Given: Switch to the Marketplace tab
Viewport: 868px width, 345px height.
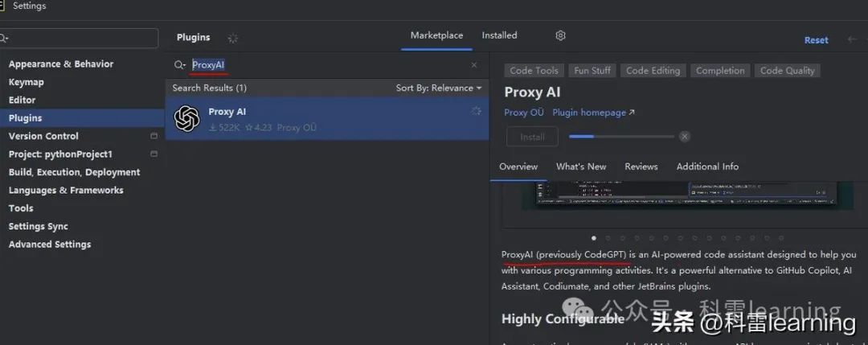Looking at the screenshot, I should click(436, 35).
